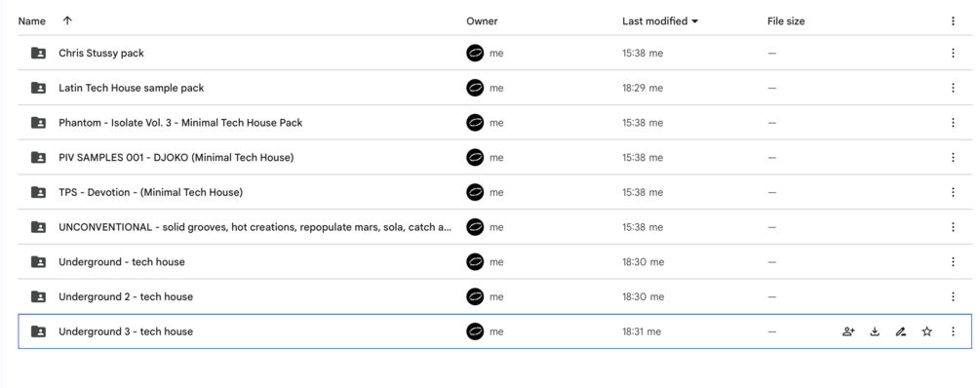
Task: Star the Underground 3 - tech house folder
Action: [927, 331]
